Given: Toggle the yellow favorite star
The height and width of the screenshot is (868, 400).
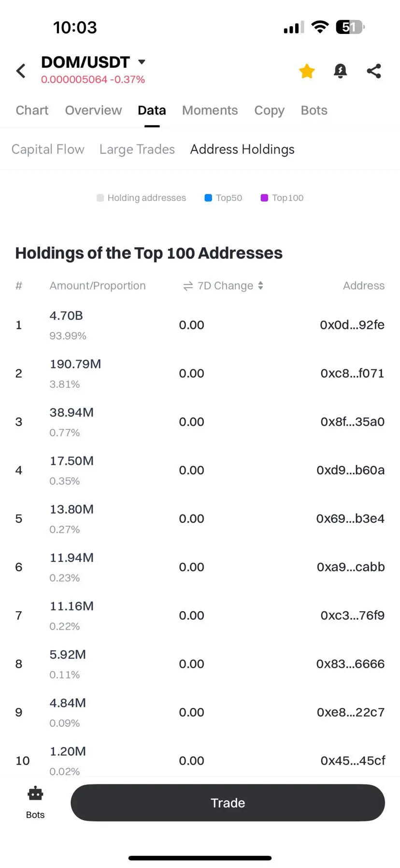Looking at the screenshot, I should point(307,71).
